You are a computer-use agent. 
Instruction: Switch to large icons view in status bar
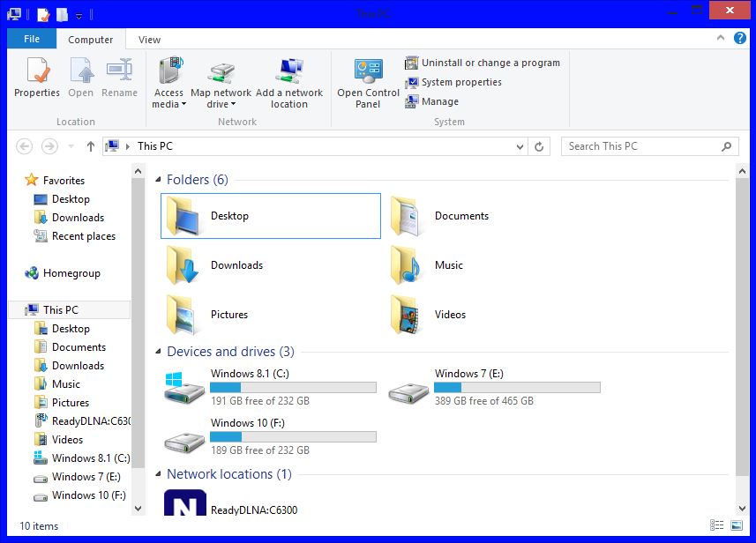735,526
